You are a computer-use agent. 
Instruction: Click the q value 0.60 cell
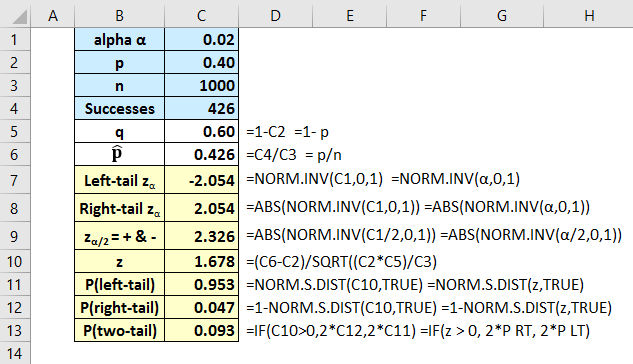pos(201,132)
